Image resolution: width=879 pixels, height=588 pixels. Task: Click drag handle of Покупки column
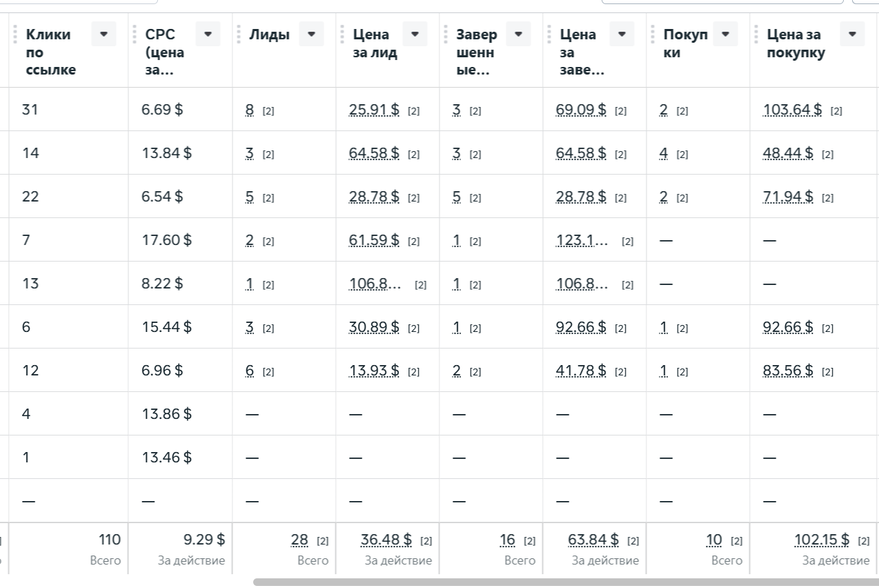click(x=653, y=34)
